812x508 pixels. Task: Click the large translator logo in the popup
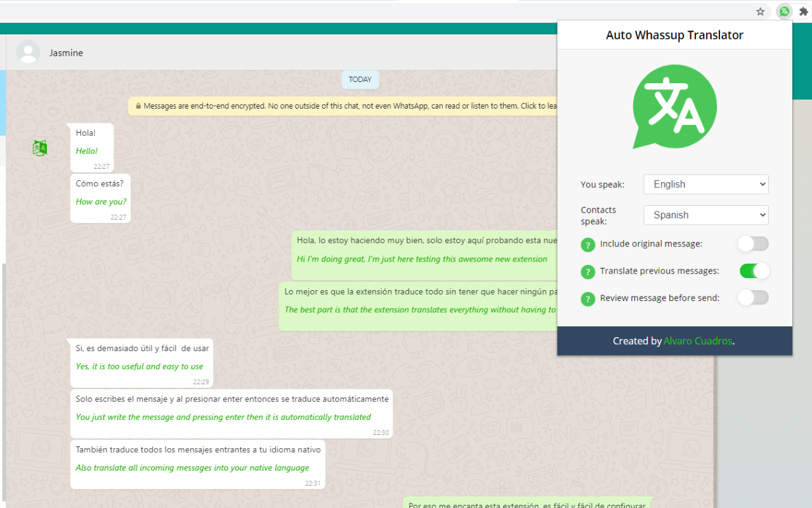(674, 106)
